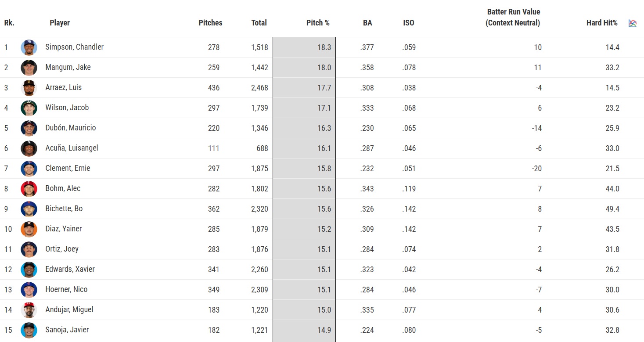Screen dimensions: 644x342
Task: Click the chart icon beside Hard Hit%
Action: tap(632, 23)
